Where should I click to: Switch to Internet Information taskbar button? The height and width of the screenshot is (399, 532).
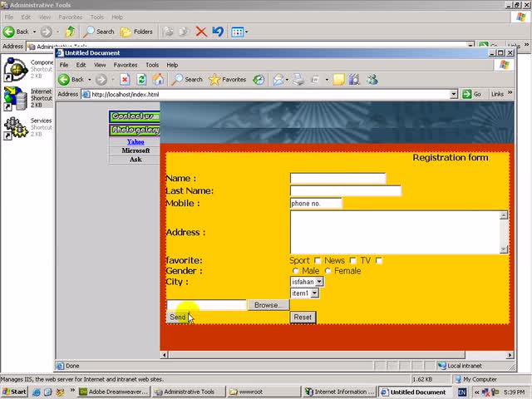tap(340, 392)
